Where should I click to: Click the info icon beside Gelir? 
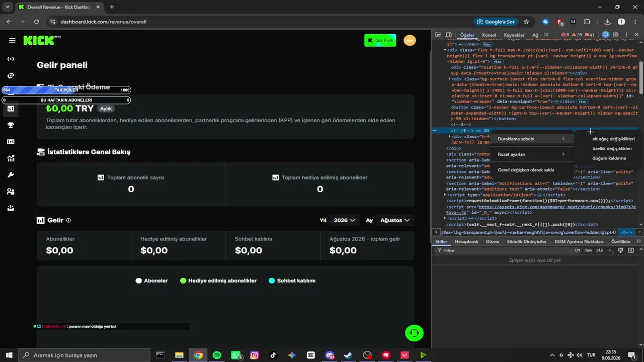point(68,220)
